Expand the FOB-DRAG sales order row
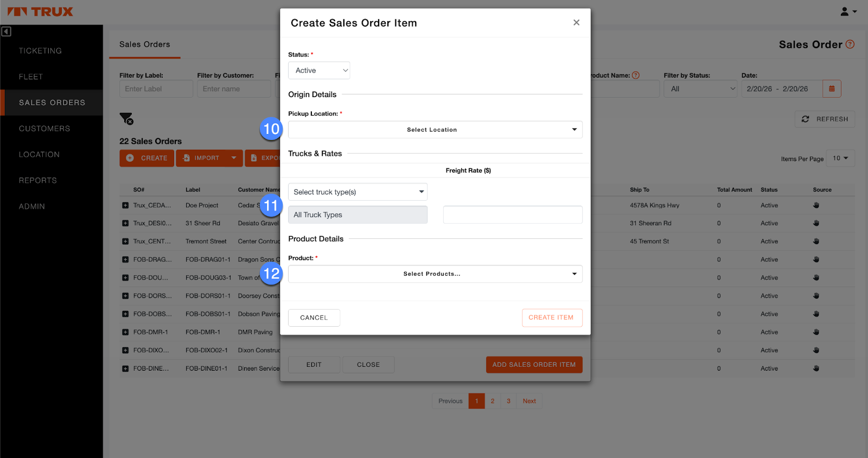868x458 pixels. coord(125,260)
